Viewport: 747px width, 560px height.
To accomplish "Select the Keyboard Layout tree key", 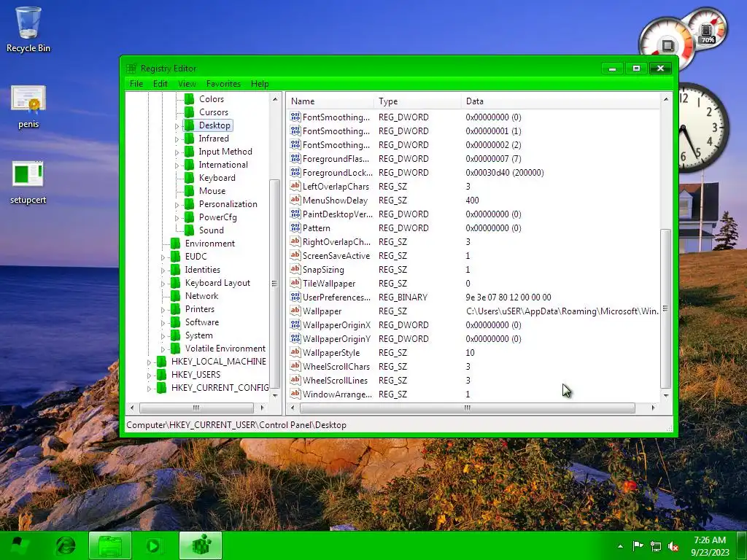I will pyautogui.click(x=217, y=283).
